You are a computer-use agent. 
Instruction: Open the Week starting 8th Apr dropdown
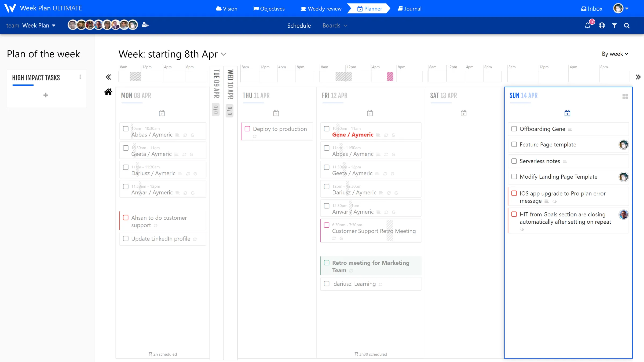224,54
